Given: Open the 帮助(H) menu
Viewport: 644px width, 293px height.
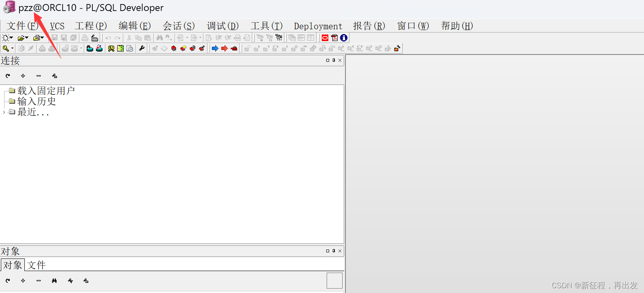Looking at the screenshot, I should (457, 26).
